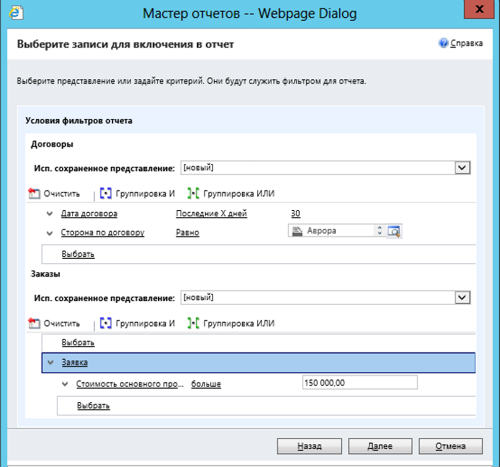
Task: Click the Группировка ИЛИ icon under Договоры
Action: [193, 193]
